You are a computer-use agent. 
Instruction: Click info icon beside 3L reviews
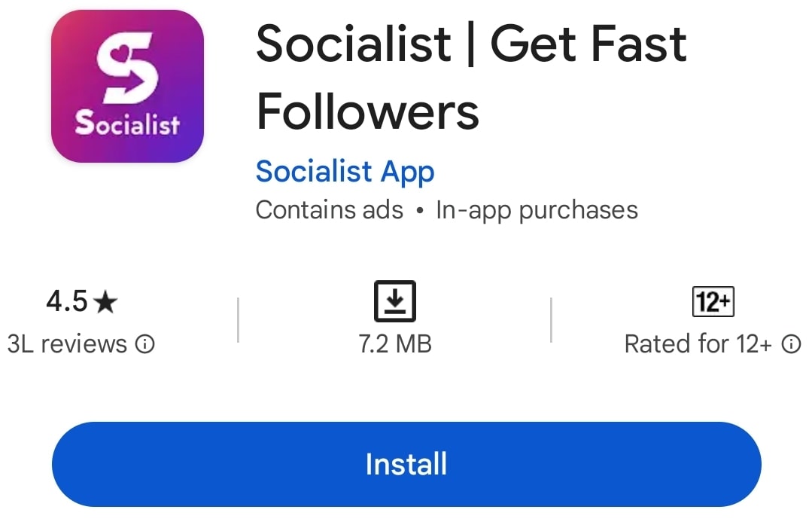(x=145, y=343)
